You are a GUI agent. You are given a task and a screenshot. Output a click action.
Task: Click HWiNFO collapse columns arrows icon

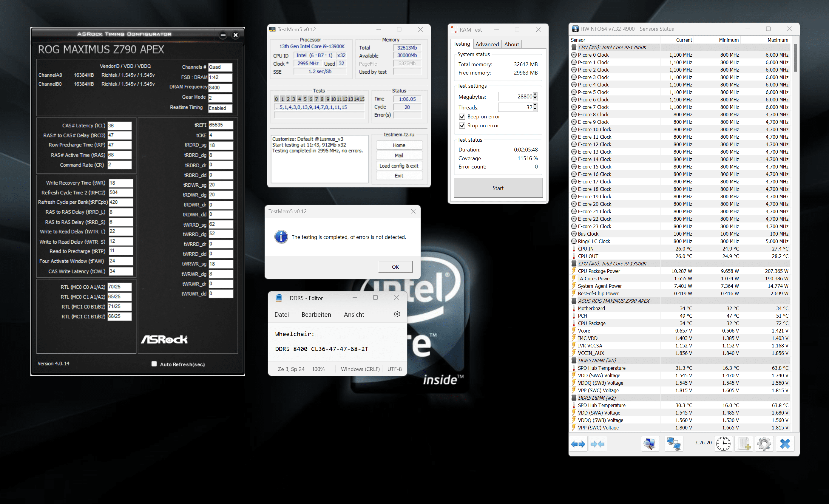(x=598, y=444)
